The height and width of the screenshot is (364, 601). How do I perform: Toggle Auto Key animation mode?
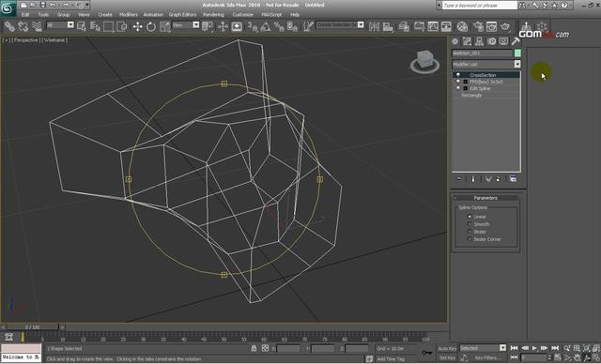[x=447, y=349]
